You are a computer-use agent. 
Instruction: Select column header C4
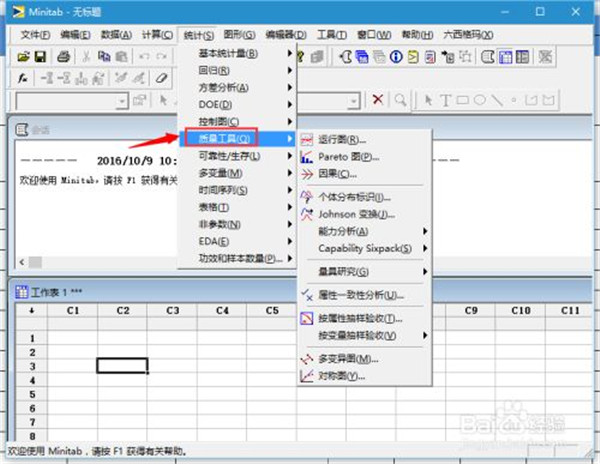click(222, 310)
